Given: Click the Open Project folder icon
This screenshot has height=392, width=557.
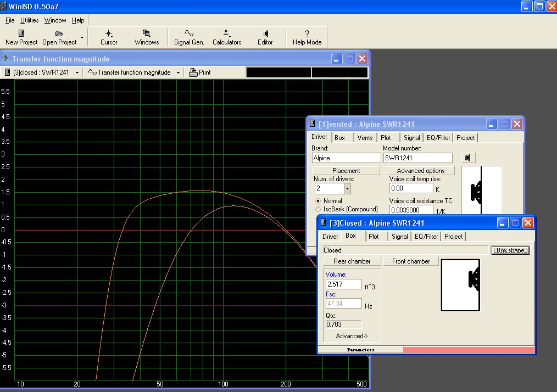Looking at the screenshot, I should point(59,33).
